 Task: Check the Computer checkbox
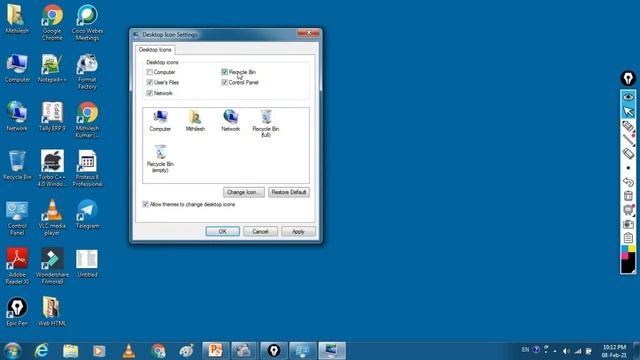[x=150, y=72]
